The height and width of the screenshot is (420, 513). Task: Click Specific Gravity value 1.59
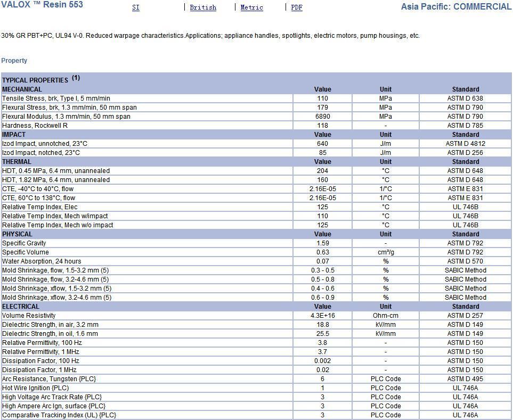pos(323,243)
